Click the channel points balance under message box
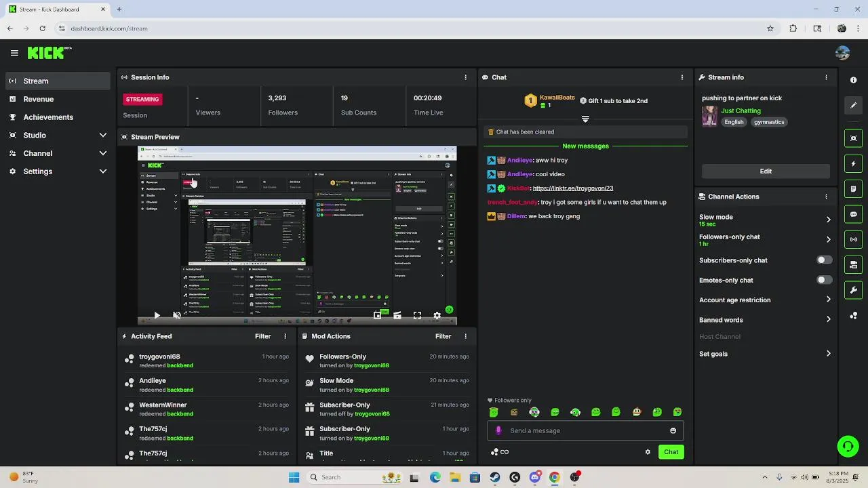Screen dimensions: 868x488 (x=499, y=452)
